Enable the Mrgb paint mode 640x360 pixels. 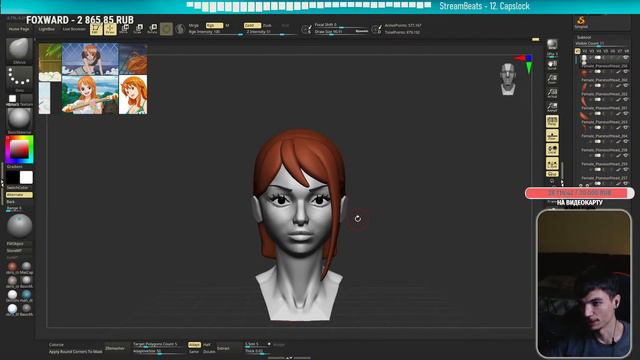pyautogui.click(x=194, y=25)
